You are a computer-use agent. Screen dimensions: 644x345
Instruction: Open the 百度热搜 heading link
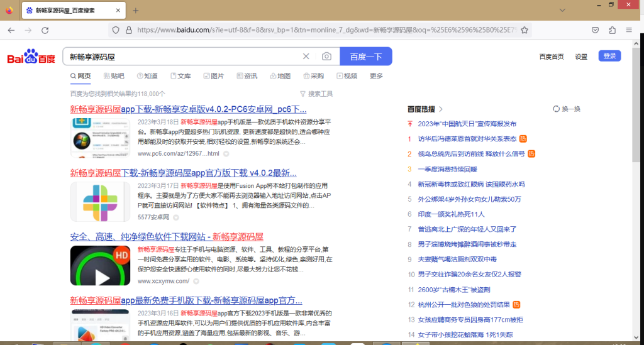coord(425,109)
